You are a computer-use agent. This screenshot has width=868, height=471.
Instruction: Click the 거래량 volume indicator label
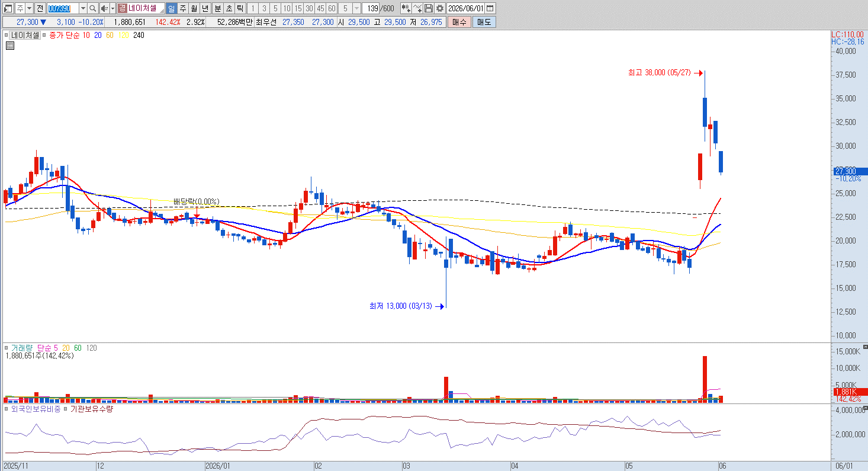pos(22,348)
